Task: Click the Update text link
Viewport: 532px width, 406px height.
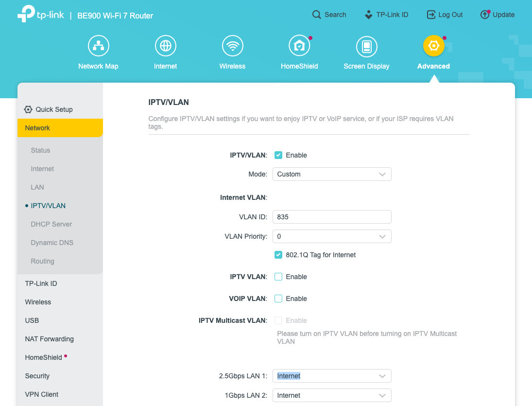Action: tap(503, 15)
